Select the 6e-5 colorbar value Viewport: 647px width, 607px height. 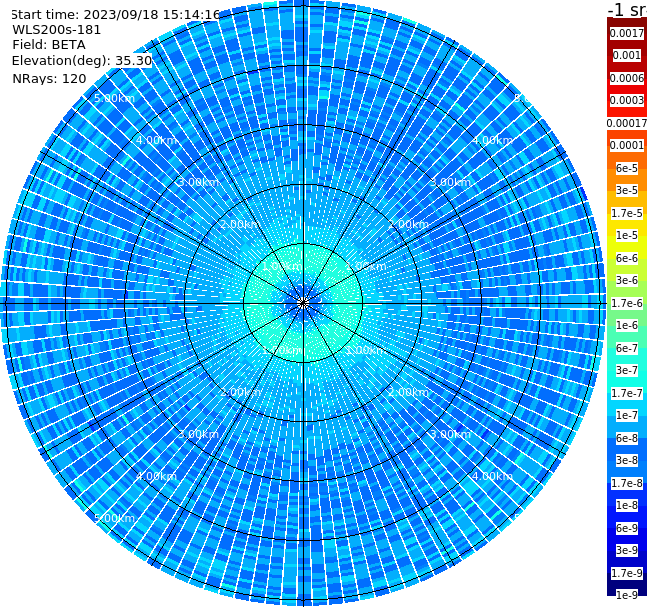(627, 168)
